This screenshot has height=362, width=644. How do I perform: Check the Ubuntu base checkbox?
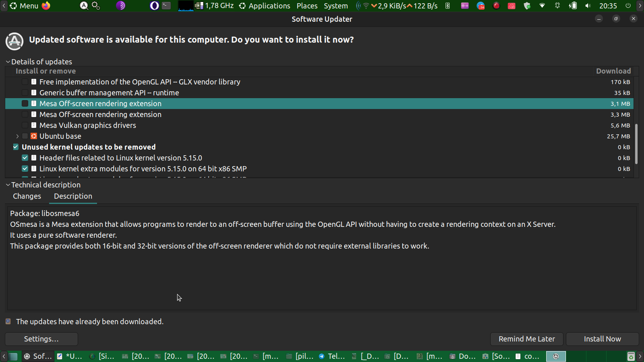click(25, 136)
